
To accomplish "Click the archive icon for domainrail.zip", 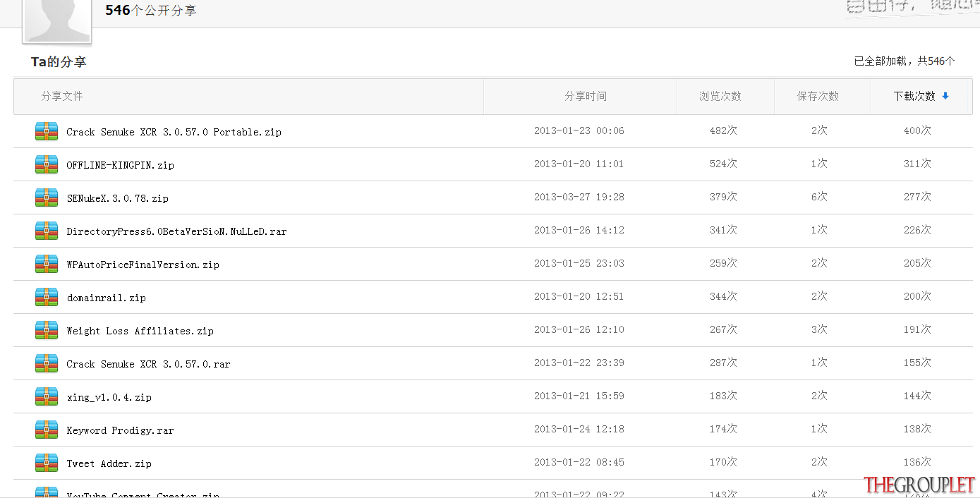I will pyautogui.click(x=47, y=297).
